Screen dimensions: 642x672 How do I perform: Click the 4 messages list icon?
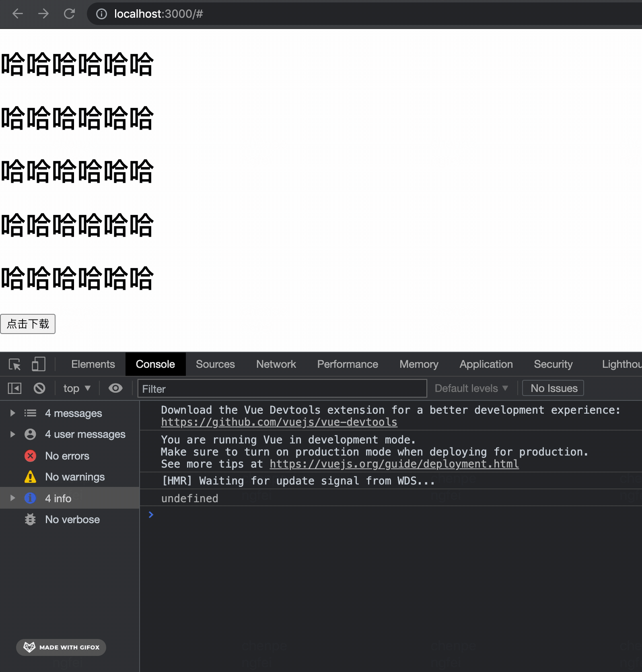coord(30,413)
